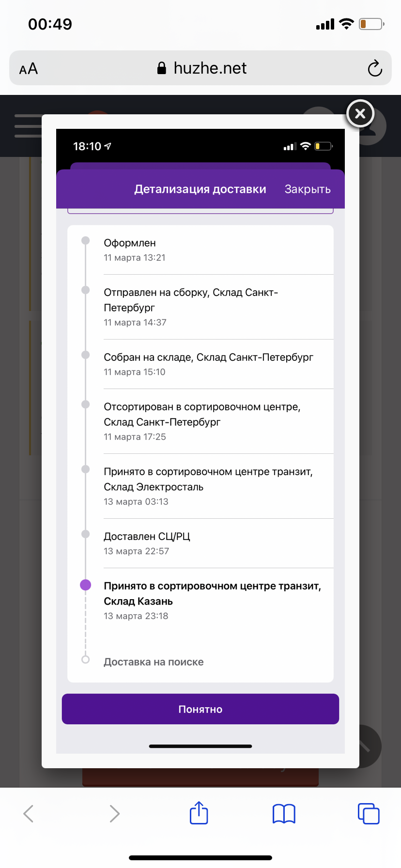Go back with Safari back arrow

point(29,814)
